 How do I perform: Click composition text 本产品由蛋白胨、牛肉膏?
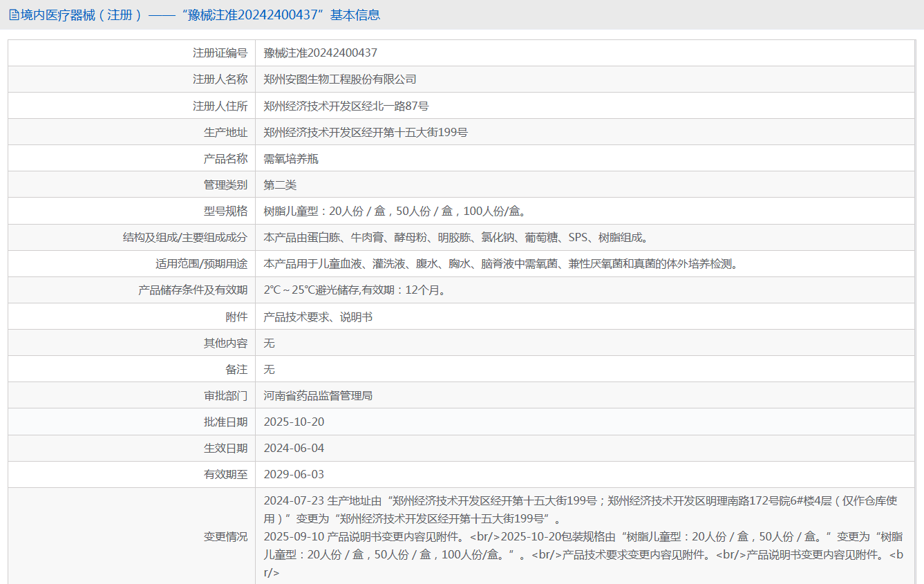(457, 237)
